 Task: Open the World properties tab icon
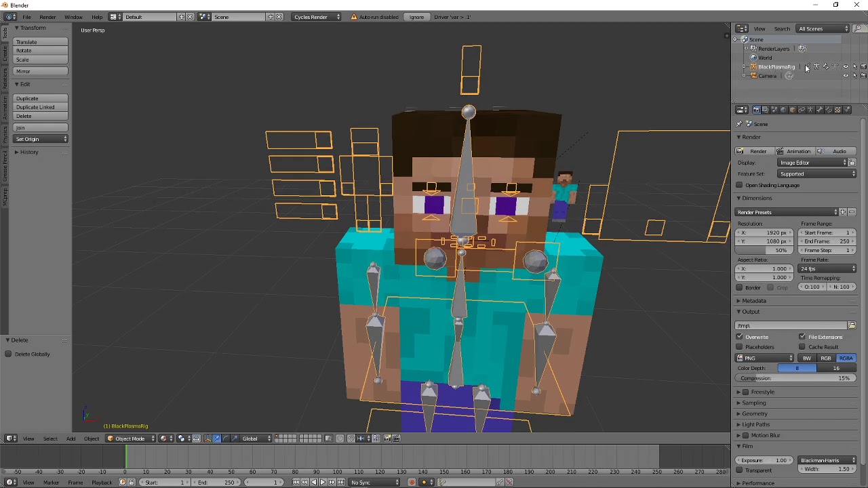tap(783, 110)
